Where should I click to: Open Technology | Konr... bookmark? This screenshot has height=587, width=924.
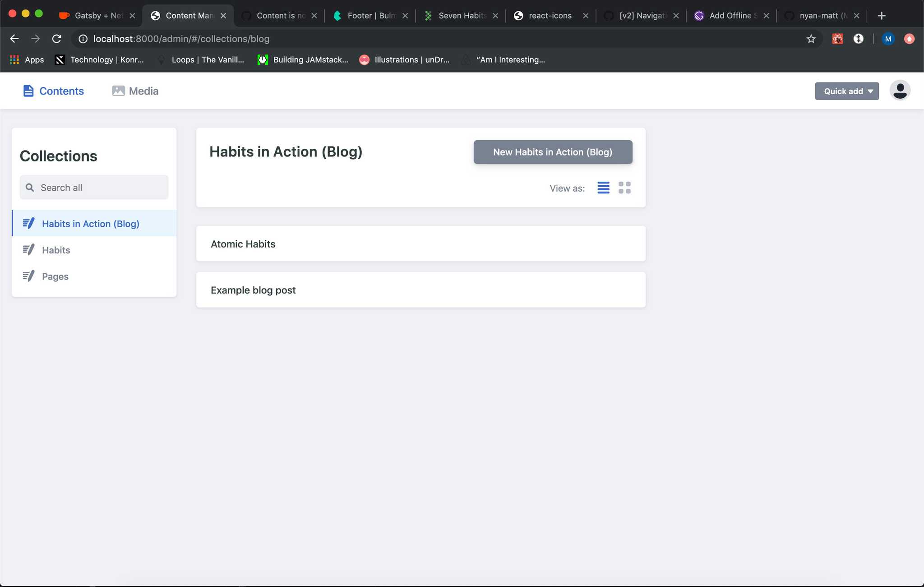point(99,60)
